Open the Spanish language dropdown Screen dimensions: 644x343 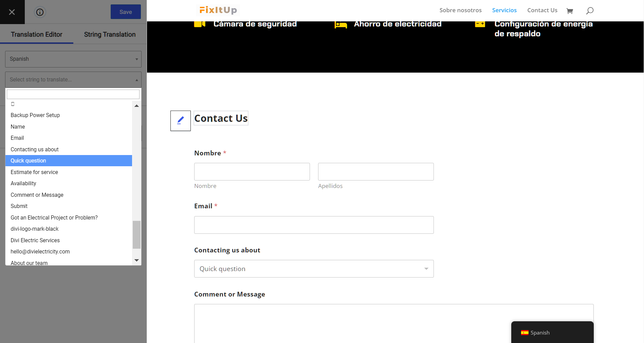coord(73,59)
